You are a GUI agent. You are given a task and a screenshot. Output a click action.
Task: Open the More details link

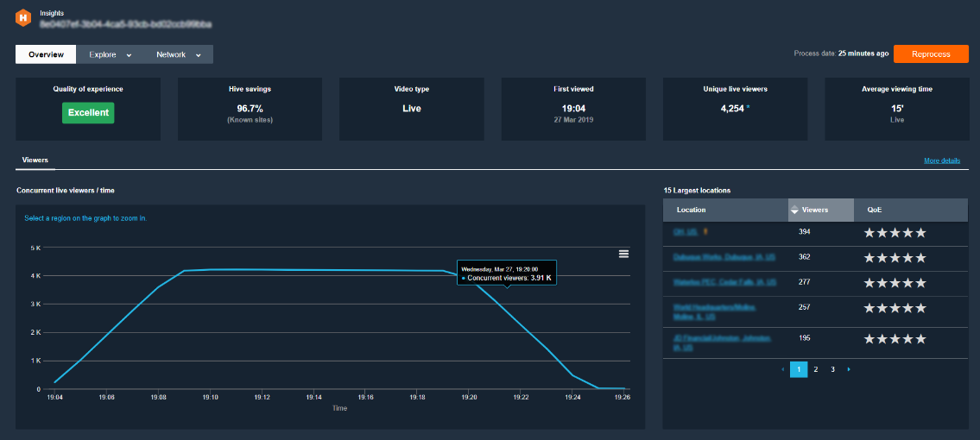pos(942,160)
